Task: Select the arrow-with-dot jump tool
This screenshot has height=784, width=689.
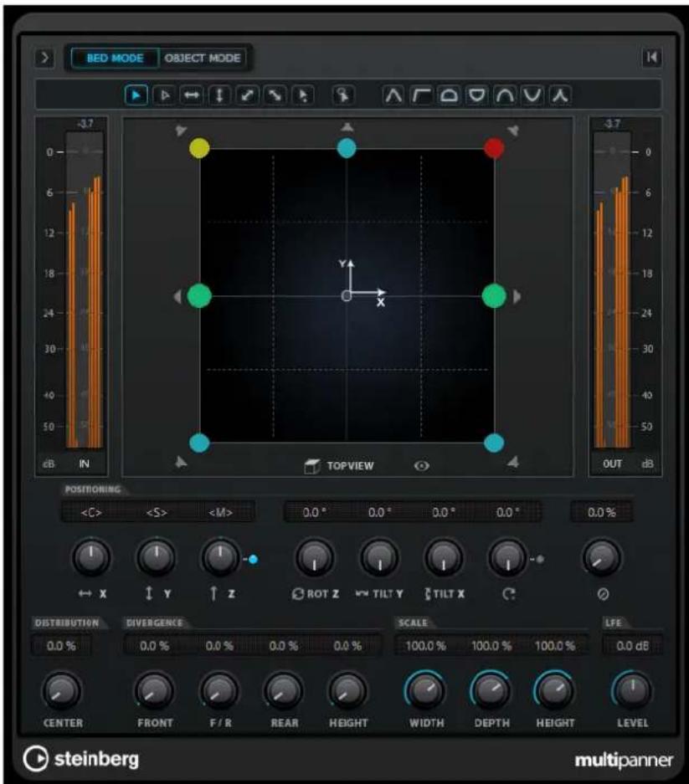Action: pos(303,95)
